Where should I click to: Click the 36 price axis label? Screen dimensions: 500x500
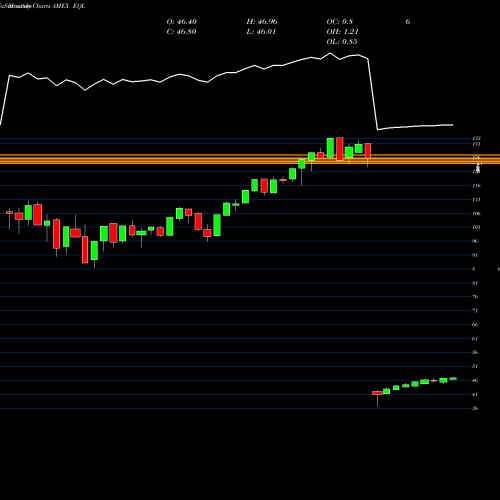pyautogui.click(x=475, y=408)
